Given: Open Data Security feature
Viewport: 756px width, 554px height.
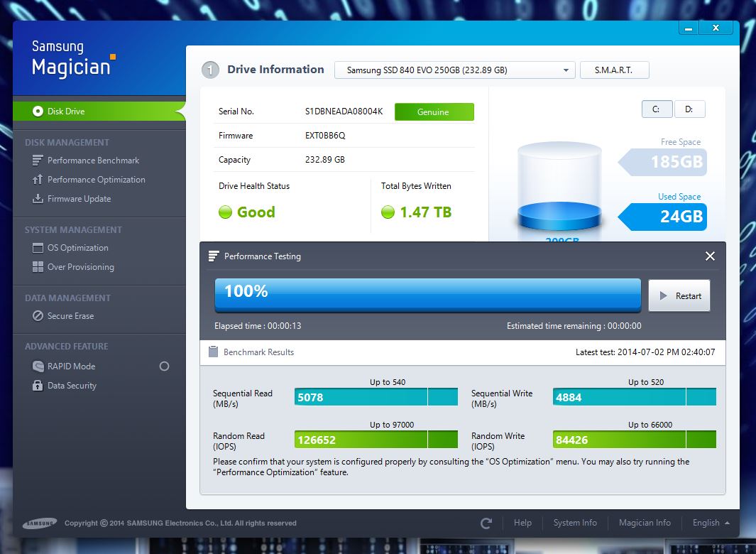Looking at the screenshot, I should (72, 386).
